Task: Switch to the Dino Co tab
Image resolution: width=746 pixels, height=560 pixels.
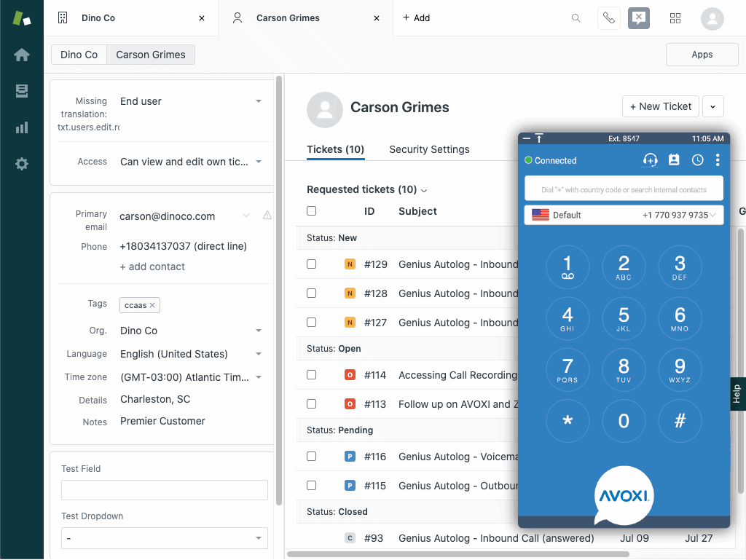Action: coord(78,54)
